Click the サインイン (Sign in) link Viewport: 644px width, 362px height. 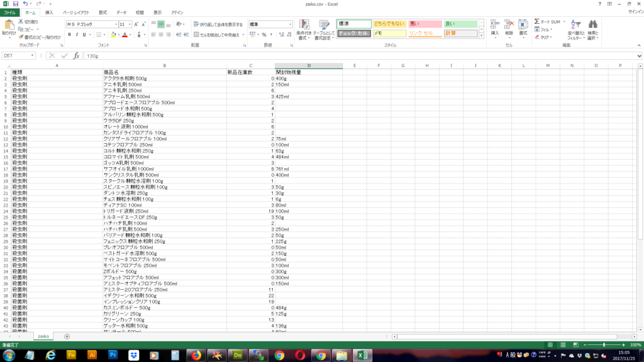[x=635, y=12]
